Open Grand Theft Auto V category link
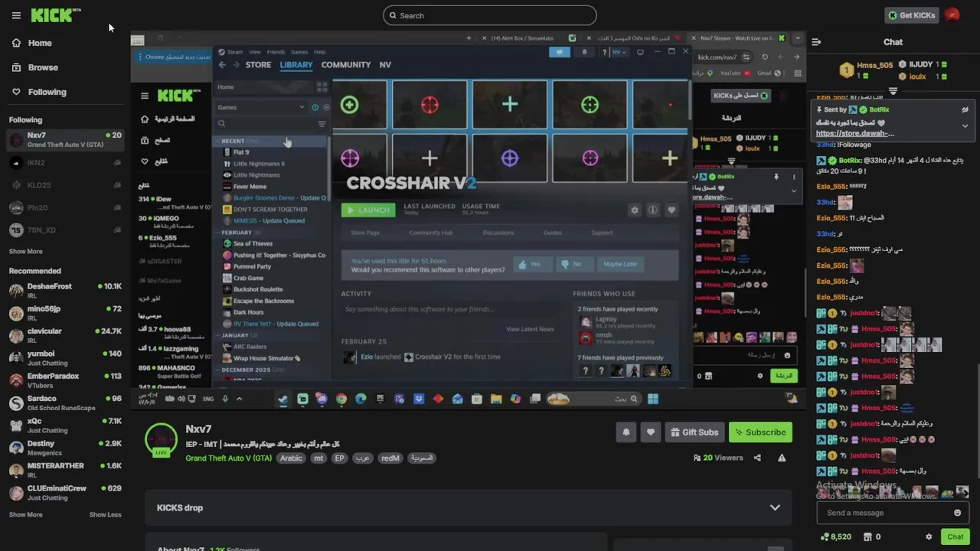980x551 pixels. coord(228,458)
